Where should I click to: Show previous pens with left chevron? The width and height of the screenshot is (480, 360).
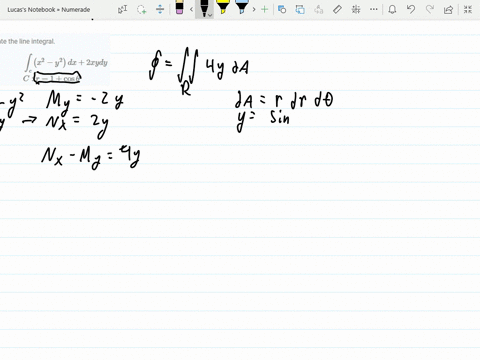tap(192, 9)
